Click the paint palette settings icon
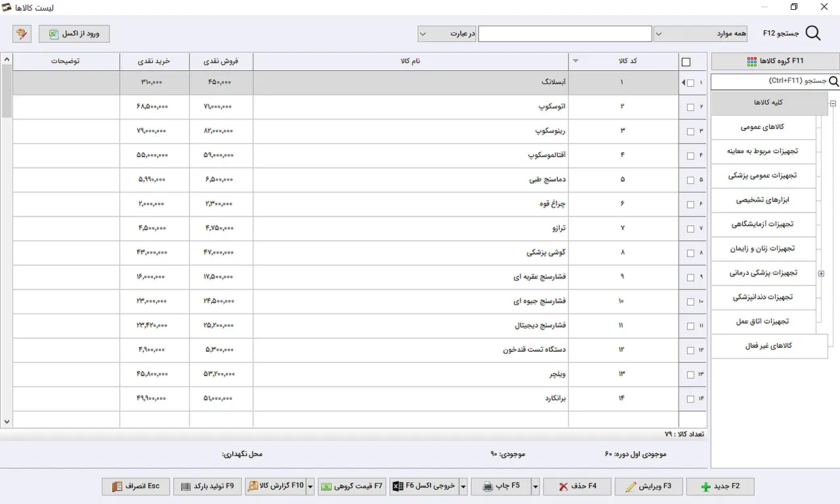840x504 pixels. click(22, 33)
